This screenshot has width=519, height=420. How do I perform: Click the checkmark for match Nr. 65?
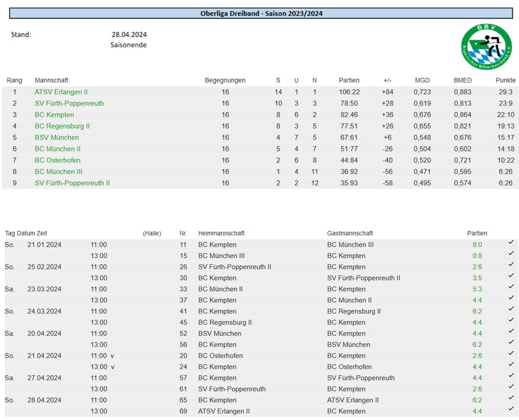click(x=511, y=398)
